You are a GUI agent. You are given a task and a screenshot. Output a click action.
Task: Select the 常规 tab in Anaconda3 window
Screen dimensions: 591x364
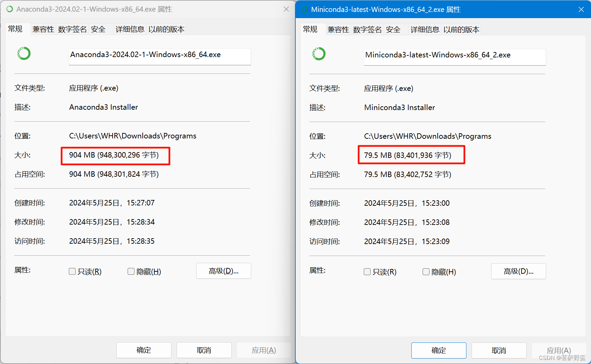coord(15,29)
